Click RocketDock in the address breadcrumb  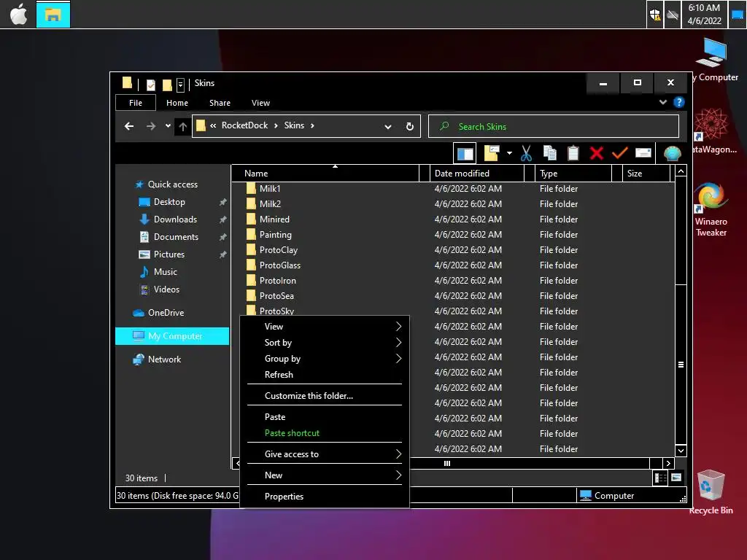pos(244,125)
